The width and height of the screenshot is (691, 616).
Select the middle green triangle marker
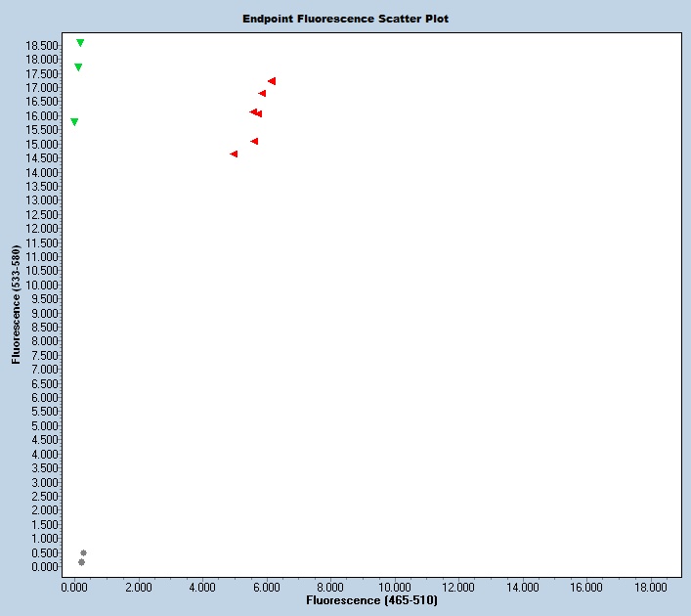click(x=78, y=67)
